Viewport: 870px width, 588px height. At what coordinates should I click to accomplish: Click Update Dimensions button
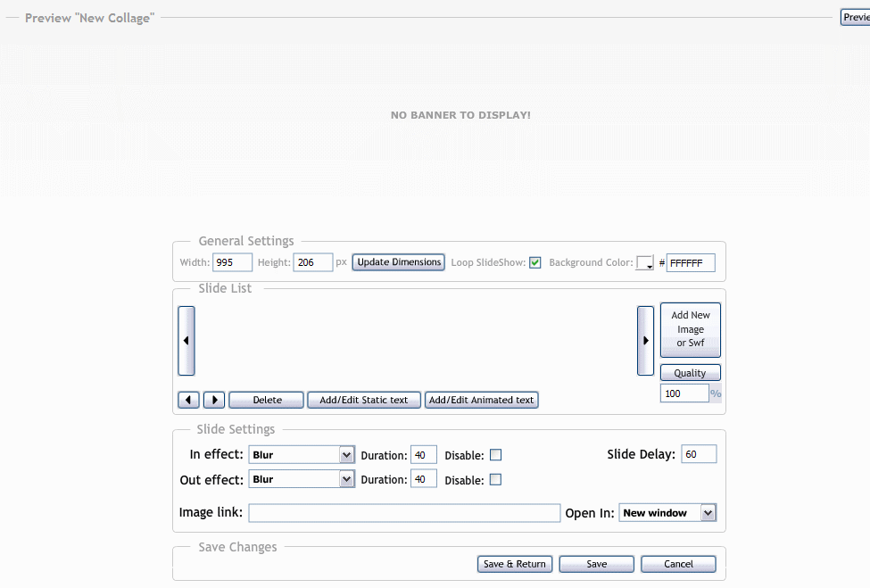click(x=398, y=262)
